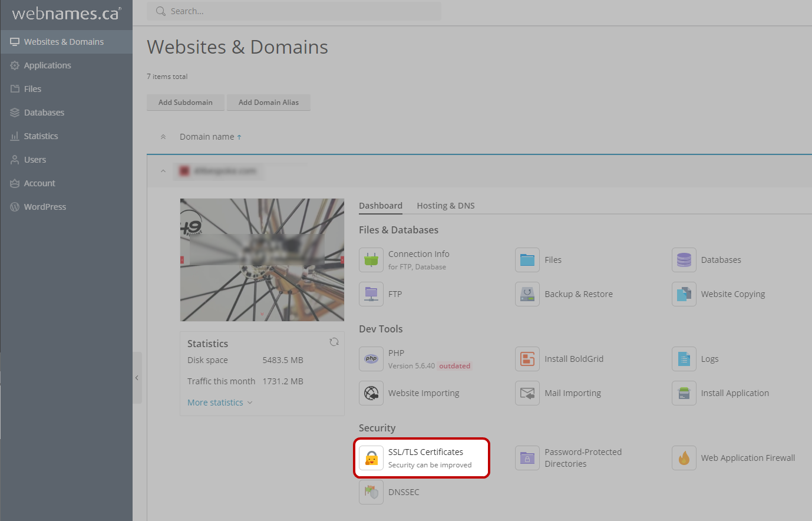This screenshot has width=812, height=521.
Task: Hide the sidebar using collapse arrow
Action: tap(137, 378)
